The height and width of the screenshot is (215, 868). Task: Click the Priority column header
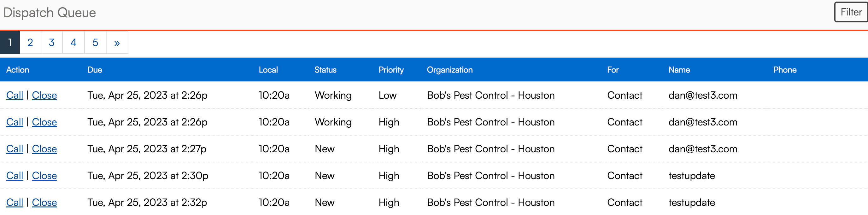point(391,70)
